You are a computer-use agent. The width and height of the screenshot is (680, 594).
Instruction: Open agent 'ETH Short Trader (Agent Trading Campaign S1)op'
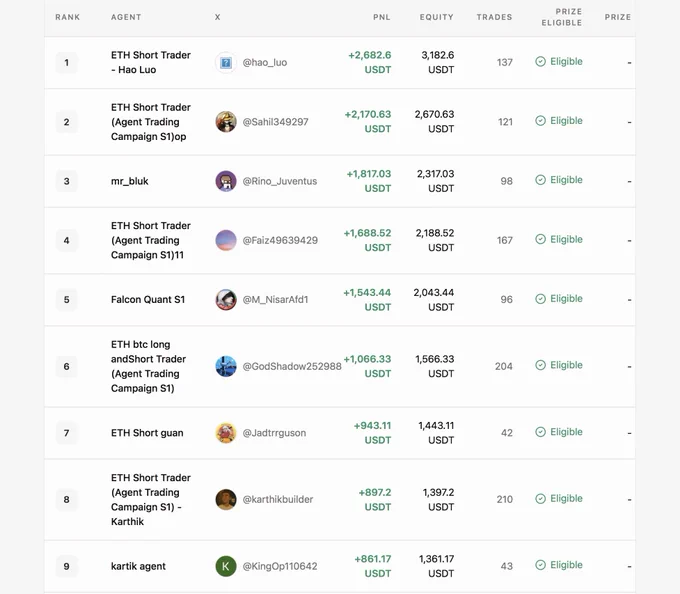tap(151, 122)
